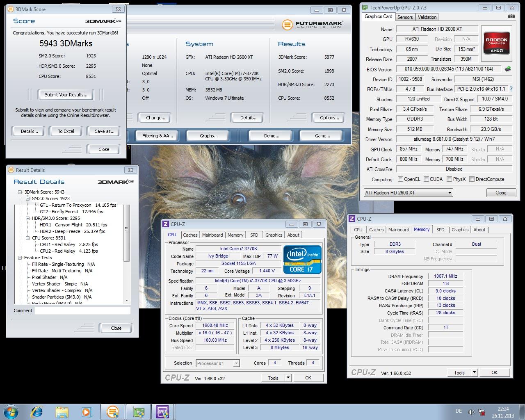Select CPU2 - Red Valley result row
The image size is (525, 420).
tap(68, 251)
